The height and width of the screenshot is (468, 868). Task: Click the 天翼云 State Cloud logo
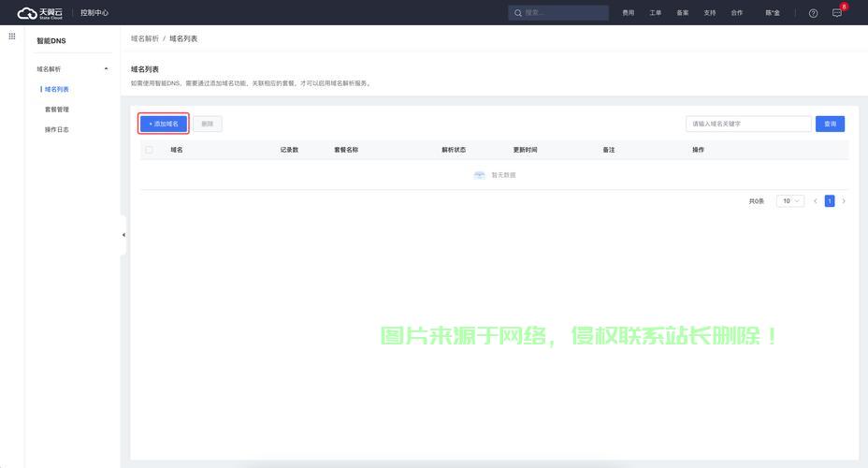(x=39, y=13)
